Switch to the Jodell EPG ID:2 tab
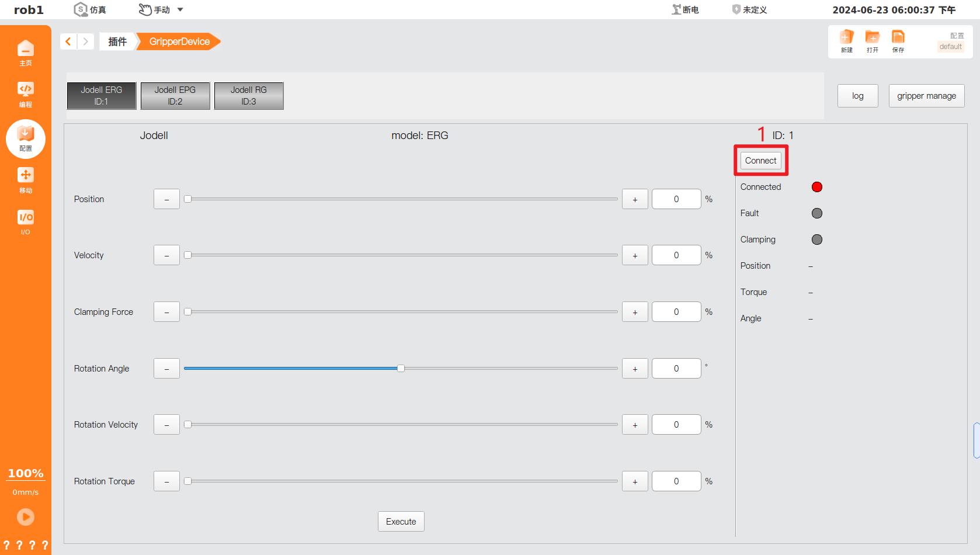Image resolution: width=980 pixels, height=555 pixels. (175, 95)
